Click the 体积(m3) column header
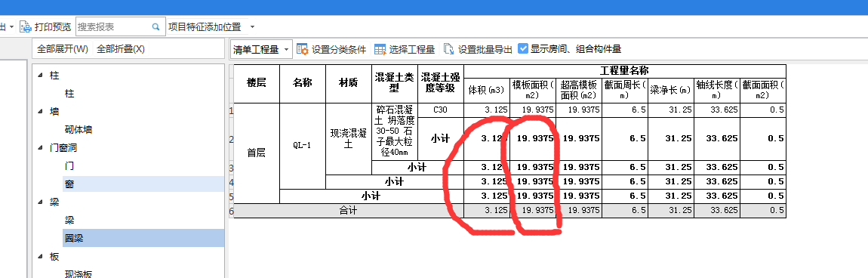Screen dimensions: 868x278 487,90
